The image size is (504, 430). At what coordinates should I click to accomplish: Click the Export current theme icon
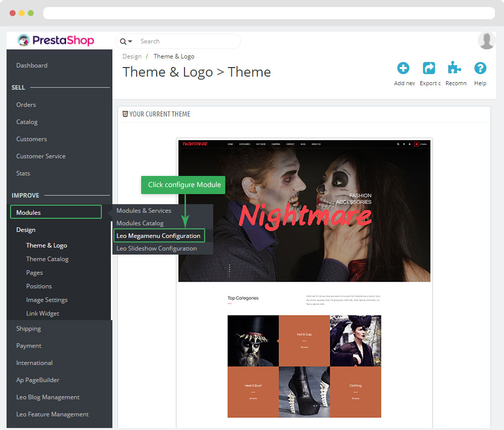click(429, 69)
